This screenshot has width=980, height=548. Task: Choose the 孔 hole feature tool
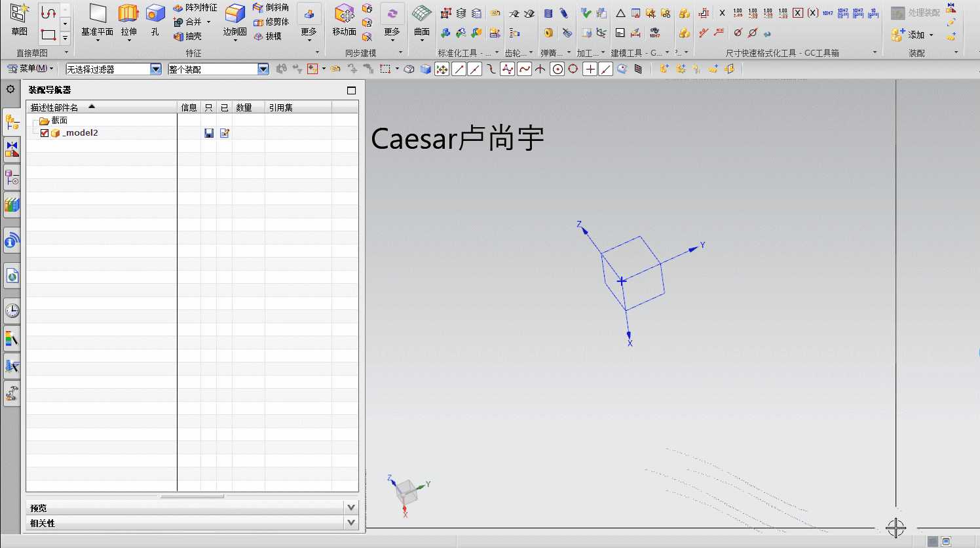(155, 20)
